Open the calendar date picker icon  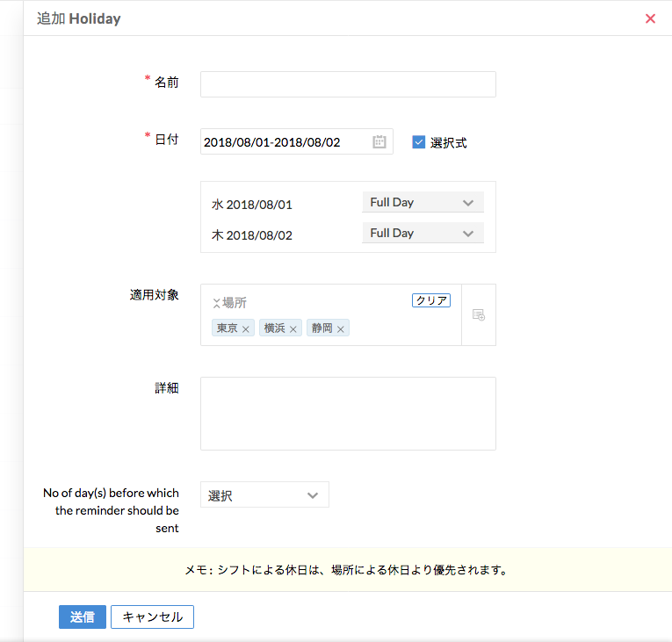point(379,141)
